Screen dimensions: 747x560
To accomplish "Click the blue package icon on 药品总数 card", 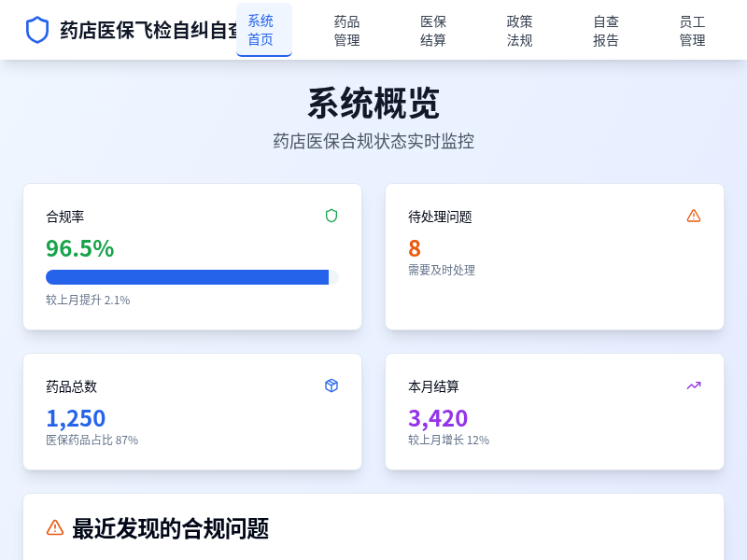I will pos(331,385).
